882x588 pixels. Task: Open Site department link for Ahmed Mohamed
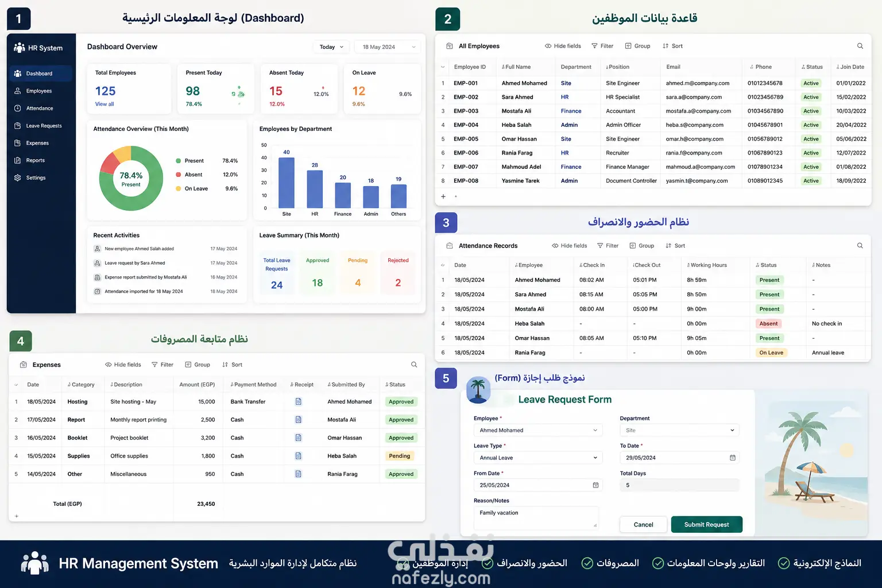coord(566,83)
